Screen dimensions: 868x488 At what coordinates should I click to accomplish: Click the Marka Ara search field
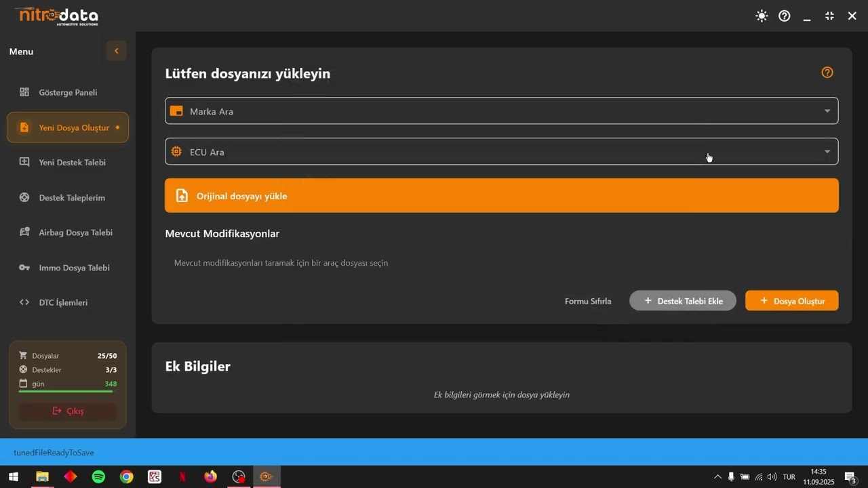pos(502,111)
